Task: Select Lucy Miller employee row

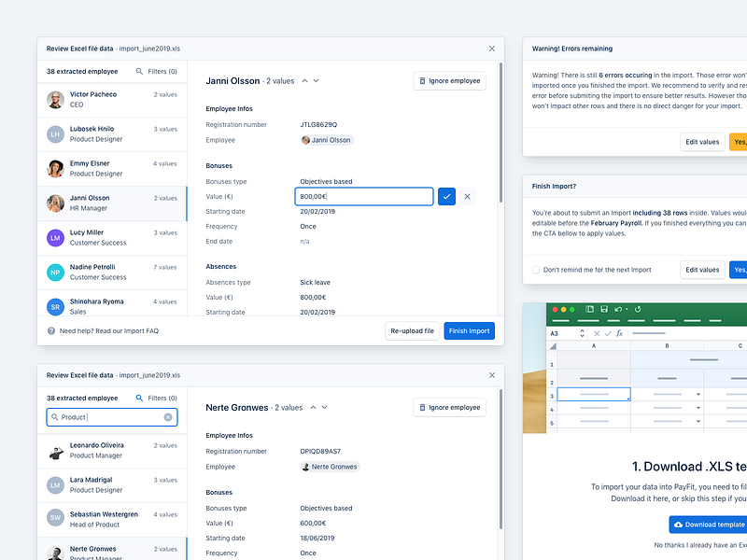Action: pos(112,238)
